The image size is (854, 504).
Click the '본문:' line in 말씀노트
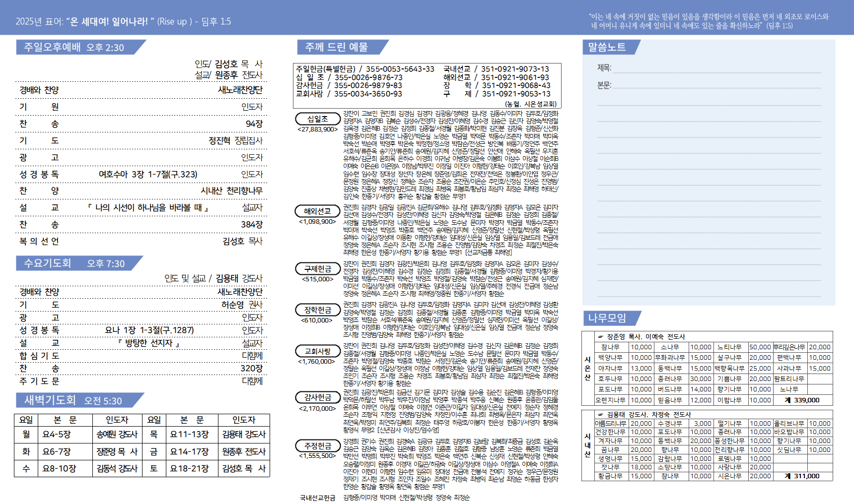pyautogui.click(x=709, y=85)
